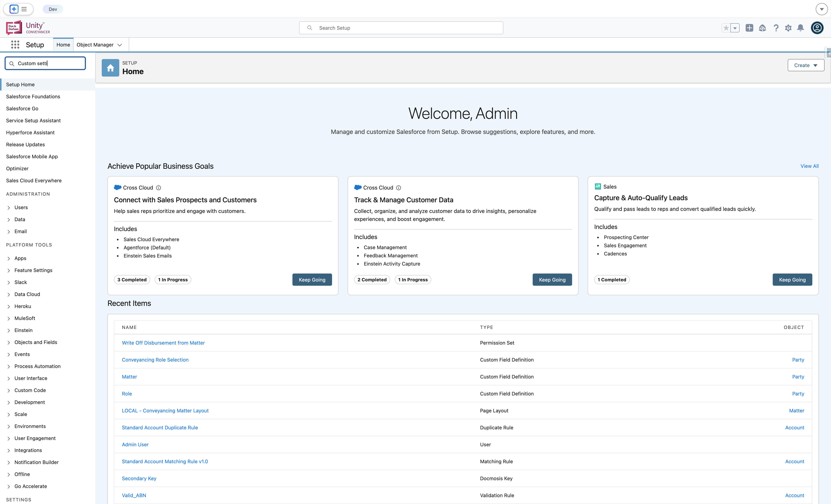Click the Search Setup field
This screenshot has width=831, height=504.
[x=401, y=28]
